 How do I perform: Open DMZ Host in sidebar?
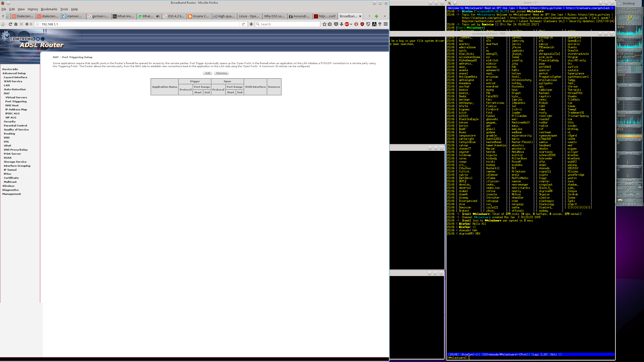12,105
